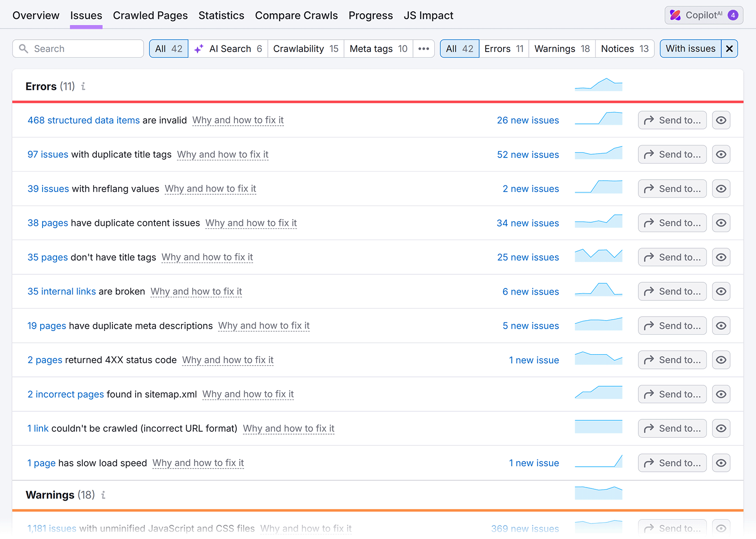Click Why and how to fix it for hreflang values
The image size is (756, 539).
[210, 189]
